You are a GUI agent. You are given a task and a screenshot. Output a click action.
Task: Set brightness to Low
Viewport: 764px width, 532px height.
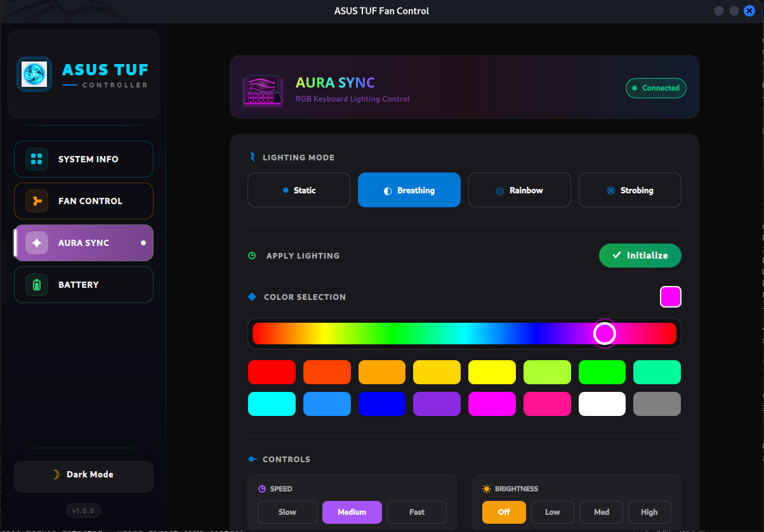click(x=553, y=512)
